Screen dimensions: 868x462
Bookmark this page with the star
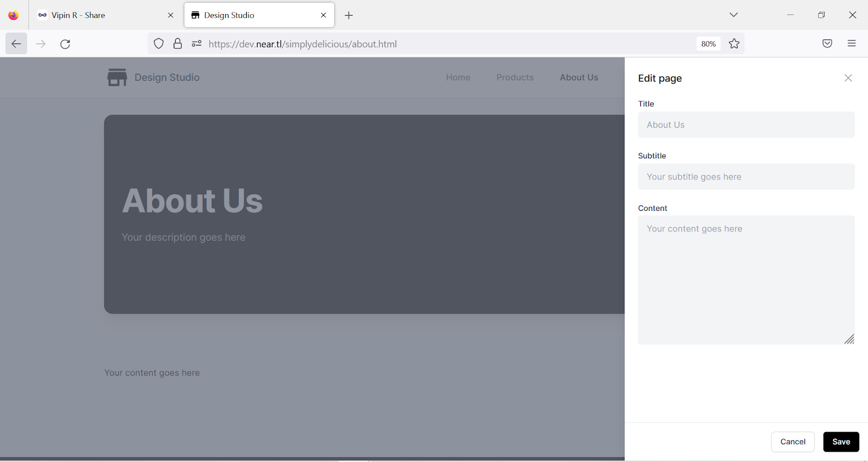point(734,44)
